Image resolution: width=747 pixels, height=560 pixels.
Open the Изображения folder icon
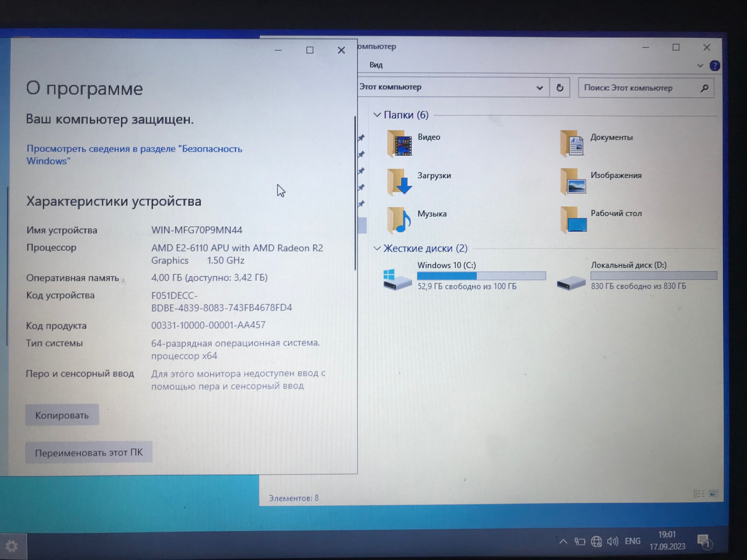(x=573, y=182)
